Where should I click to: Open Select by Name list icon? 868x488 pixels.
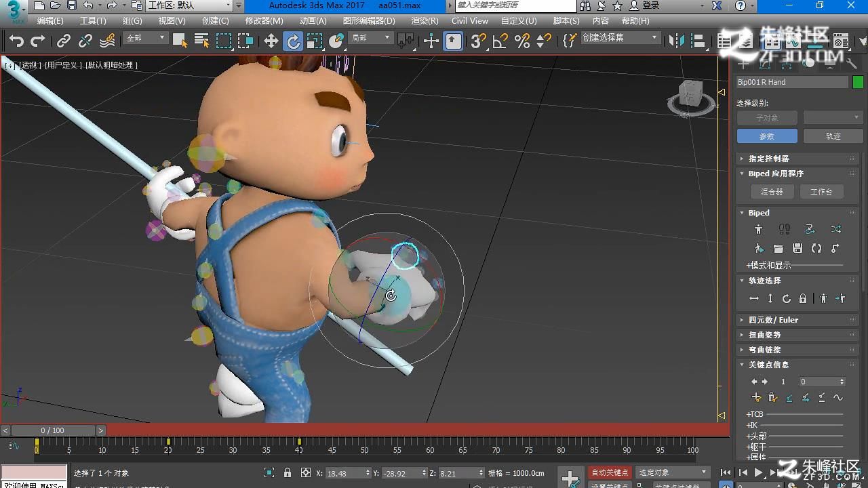coord(201,41)
